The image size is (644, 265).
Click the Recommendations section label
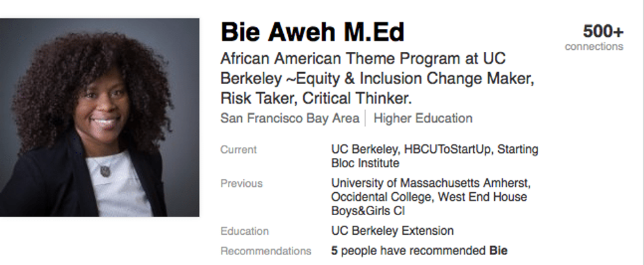point(265,251)
